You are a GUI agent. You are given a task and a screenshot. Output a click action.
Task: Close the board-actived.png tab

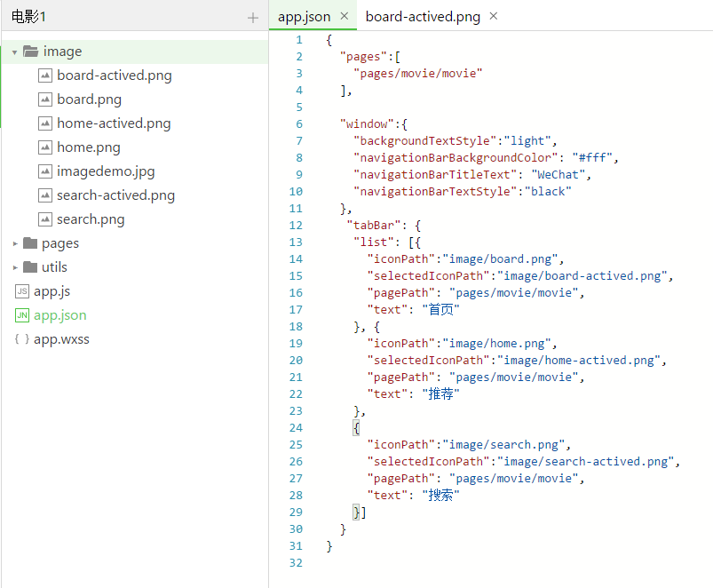click(x=494, y=16)
